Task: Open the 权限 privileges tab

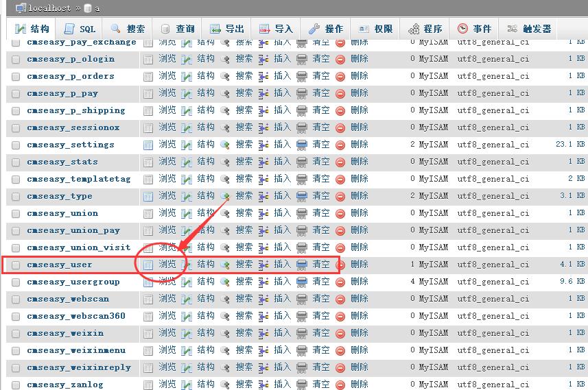Action: click(375, 29)
